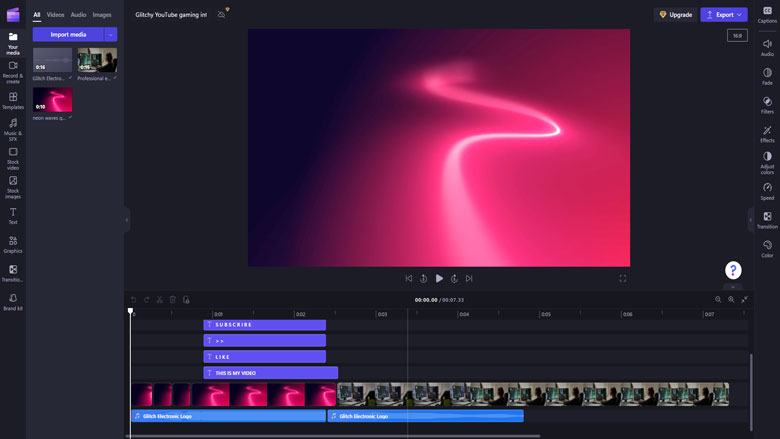Image resolution: width=780 pixels, height=439 pixels.
Task: Click the Clipchamp logo home icon
Action: (13, 15)
